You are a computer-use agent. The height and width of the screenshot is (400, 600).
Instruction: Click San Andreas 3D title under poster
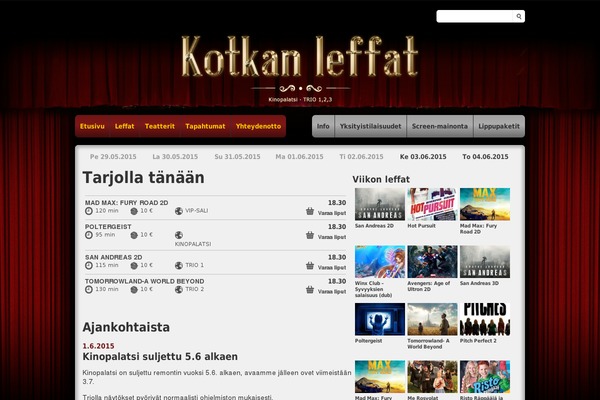479,283
